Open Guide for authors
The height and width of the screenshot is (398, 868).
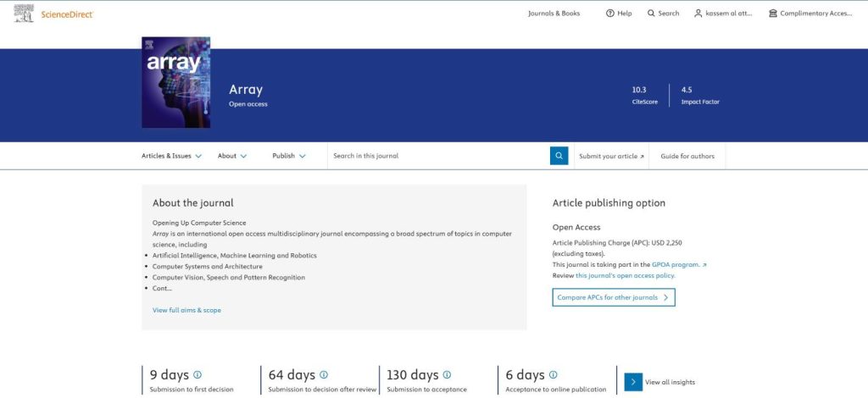[x=687, y=157]
